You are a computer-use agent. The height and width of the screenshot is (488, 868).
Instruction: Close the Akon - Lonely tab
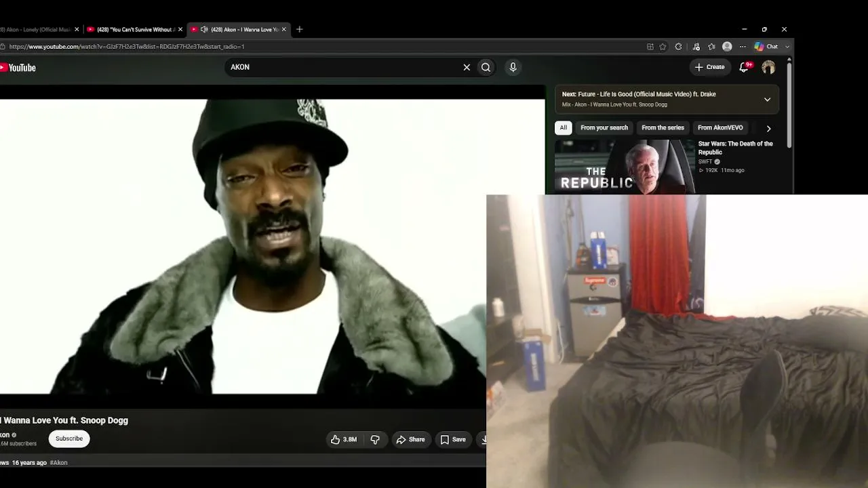[x=77, y=29]
